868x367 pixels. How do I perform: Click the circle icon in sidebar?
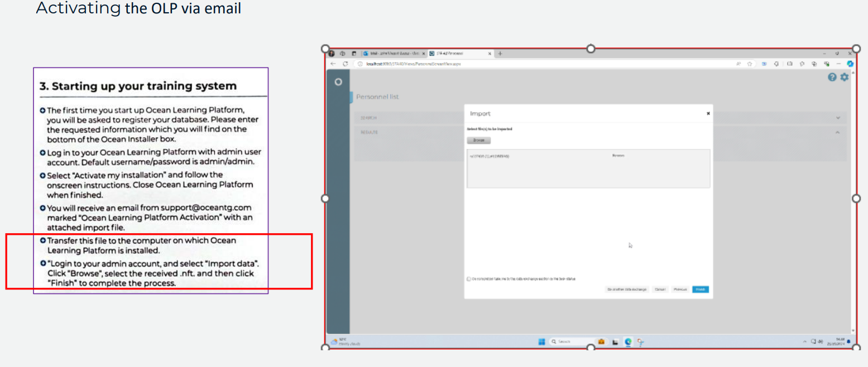pyautogui.click(x=338, y=82)
